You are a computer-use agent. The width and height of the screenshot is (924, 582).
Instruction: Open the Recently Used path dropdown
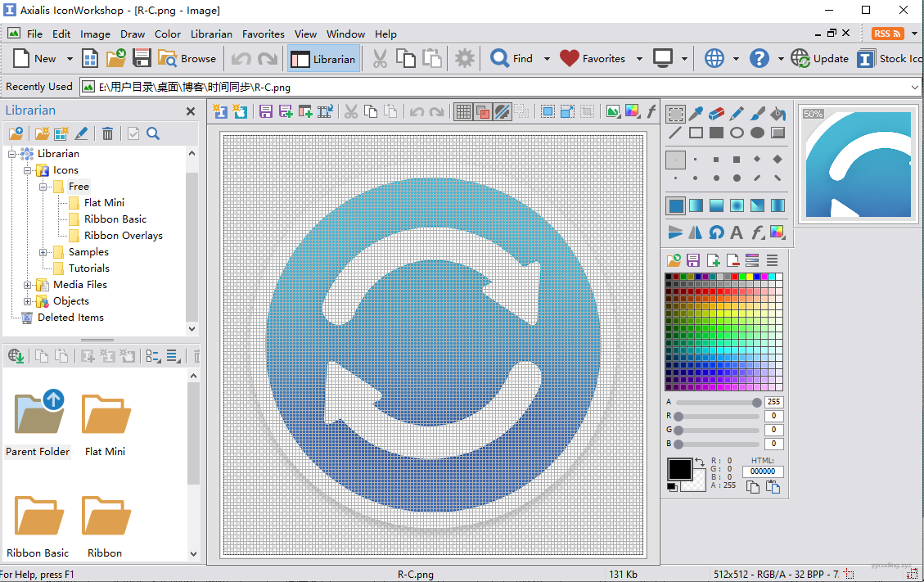915,87
